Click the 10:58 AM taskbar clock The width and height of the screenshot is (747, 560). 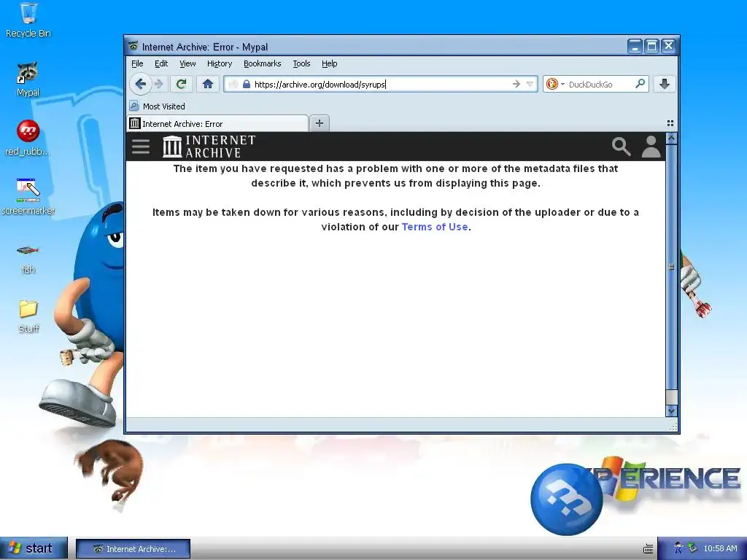[x=720, y=548]
